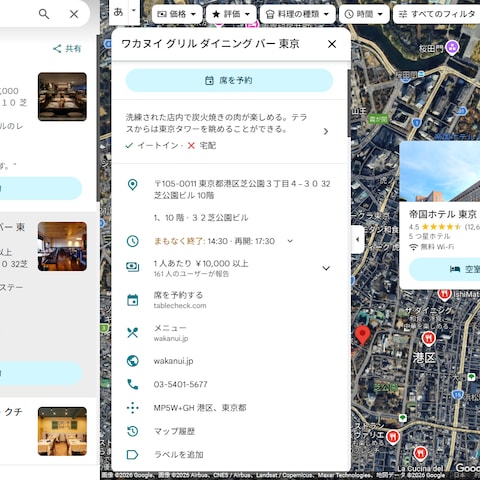Open the third restaurant dining room thumbnail
Viewport: 480px width, 480px height.
pos(62,431)
